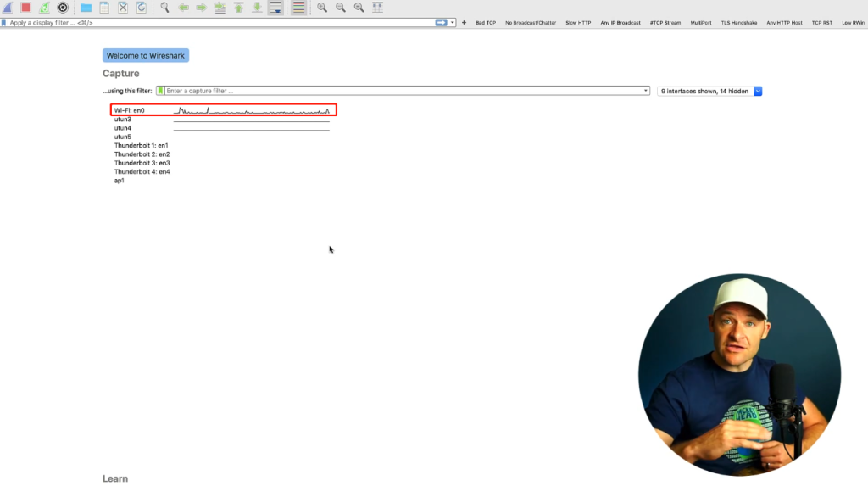
Task: Zoom out main window text
Action: pos(341,7)
